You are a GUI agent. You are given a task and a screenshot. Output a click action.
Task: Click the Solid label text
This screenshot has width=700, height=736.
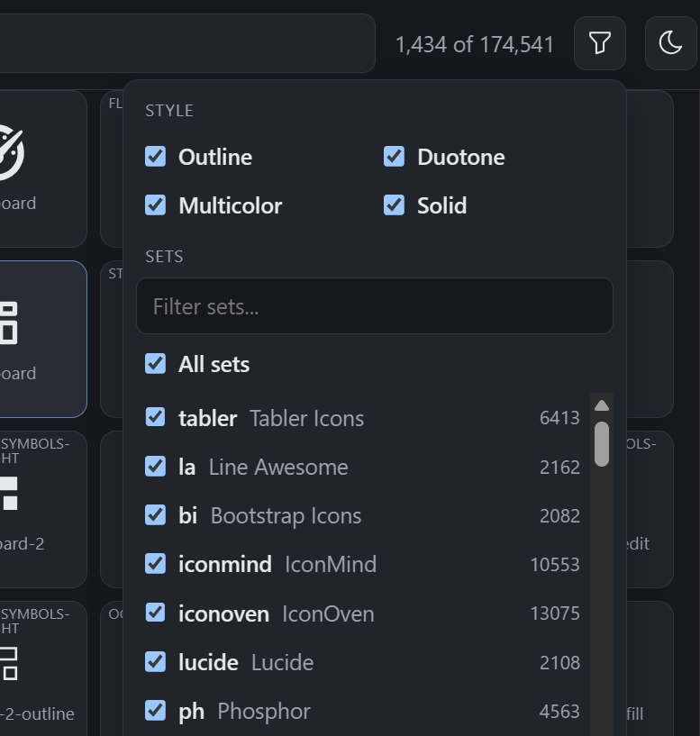pyautogui.click(x=441, y=205)
